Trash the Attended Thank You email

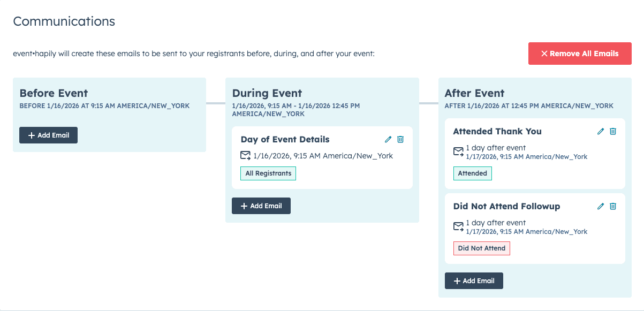tap(613, 131)
